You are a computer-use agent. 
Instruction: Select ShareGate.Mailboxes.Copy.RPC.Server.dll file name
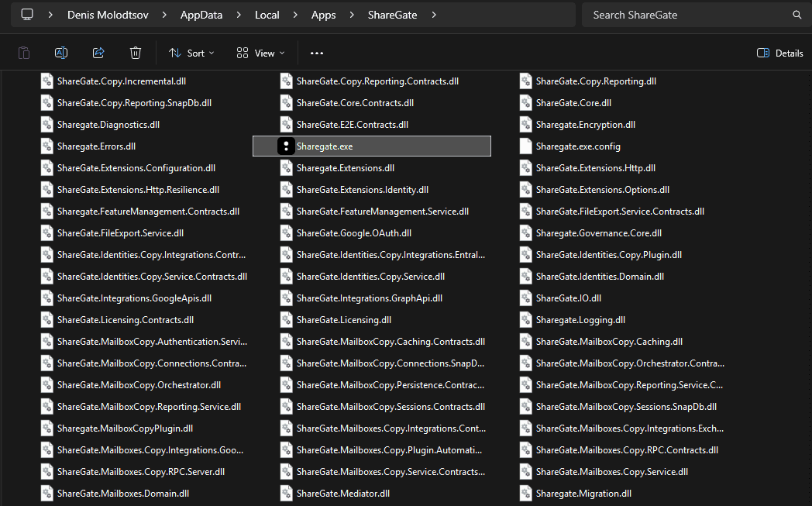coord(141,472)
